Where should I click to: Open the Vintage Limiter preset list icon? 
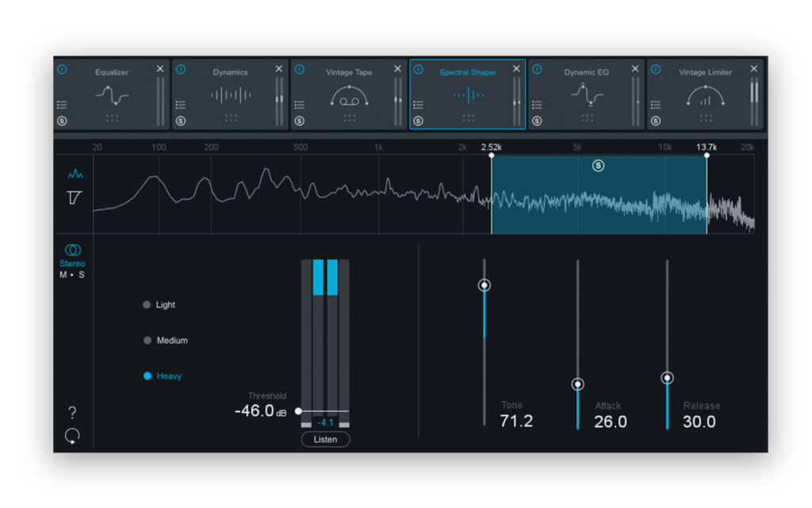tap(656, 106)
